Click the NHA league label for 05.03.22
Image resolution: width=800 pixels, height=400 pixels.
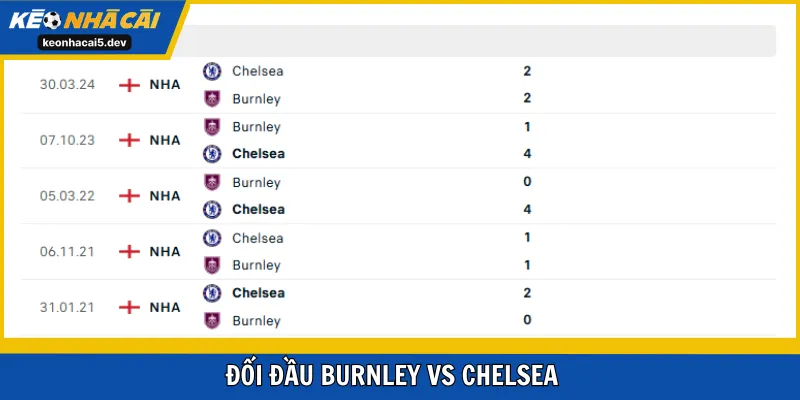tap(165, 196)
